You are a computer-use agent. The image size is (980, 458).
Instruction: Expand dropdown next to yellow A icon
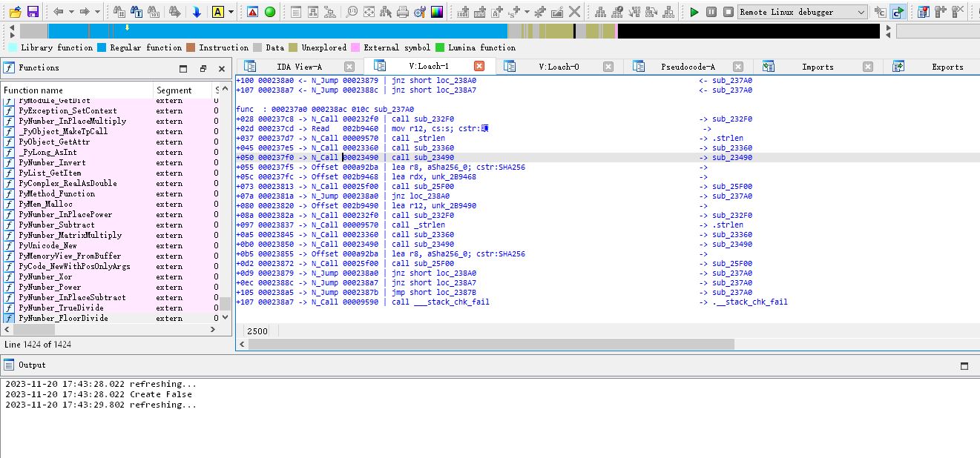(x=231, y=12)
